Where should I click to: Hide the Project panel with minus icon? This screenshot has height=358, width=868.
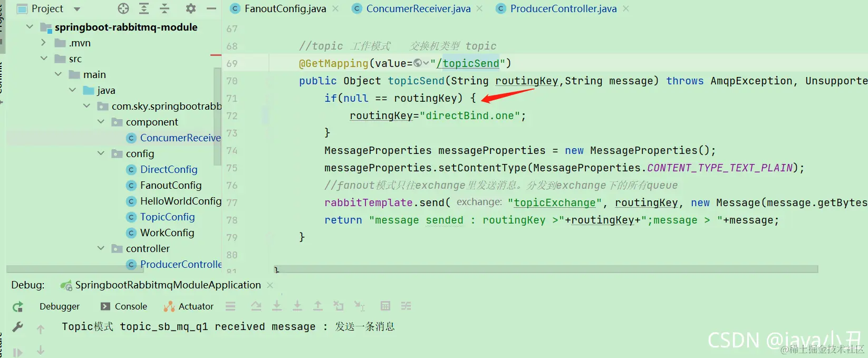[x=211, y=8]
